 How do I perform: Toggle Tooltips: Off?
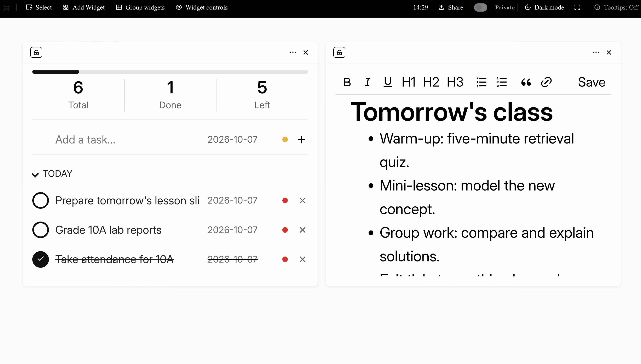tap(616, 7)
